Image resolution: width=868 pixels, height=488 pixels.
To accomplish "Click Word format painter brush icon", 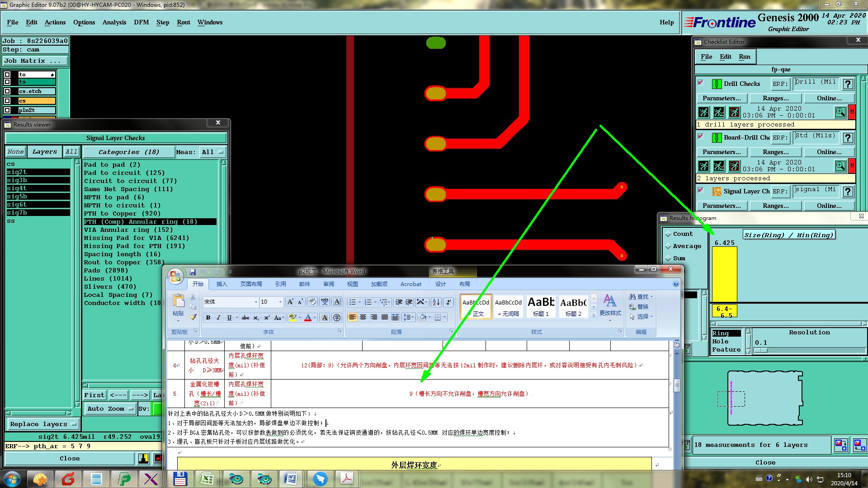I will pyautogui.click(x=193, y=317).
